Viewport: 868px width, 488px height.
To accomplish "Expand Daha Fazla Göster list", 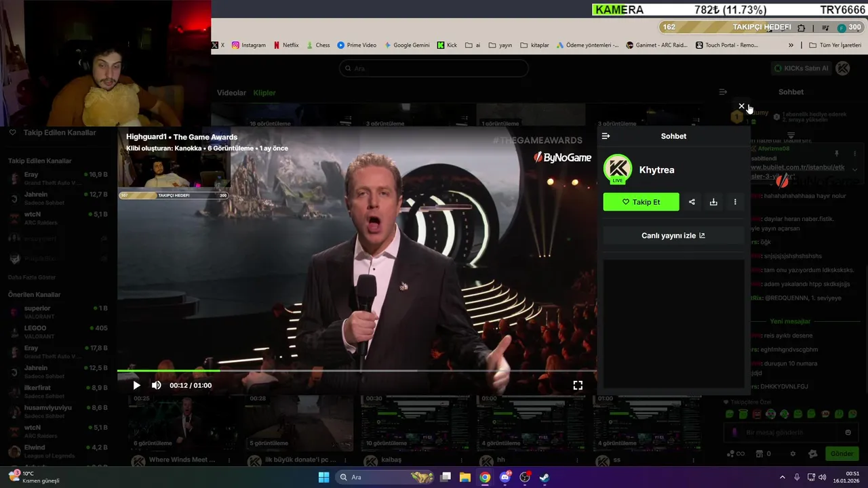I will (x=32, y=277).
